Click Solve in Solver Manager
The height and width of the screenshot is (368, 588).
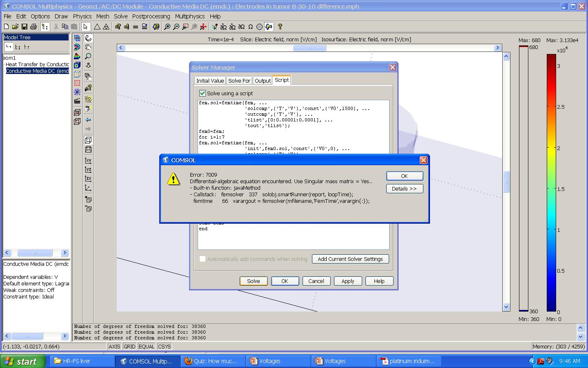tap(253, 281)
